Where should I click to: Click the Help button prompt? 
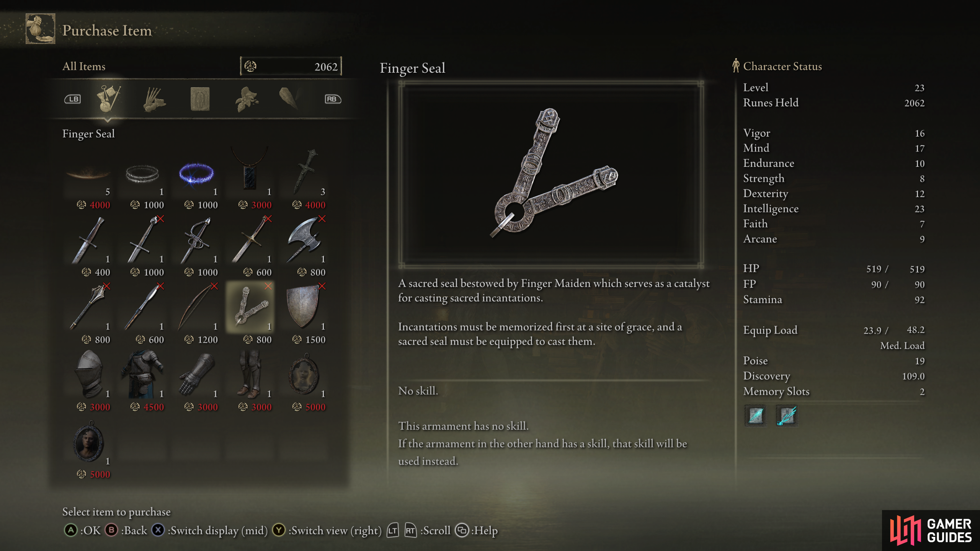point(477,530)
